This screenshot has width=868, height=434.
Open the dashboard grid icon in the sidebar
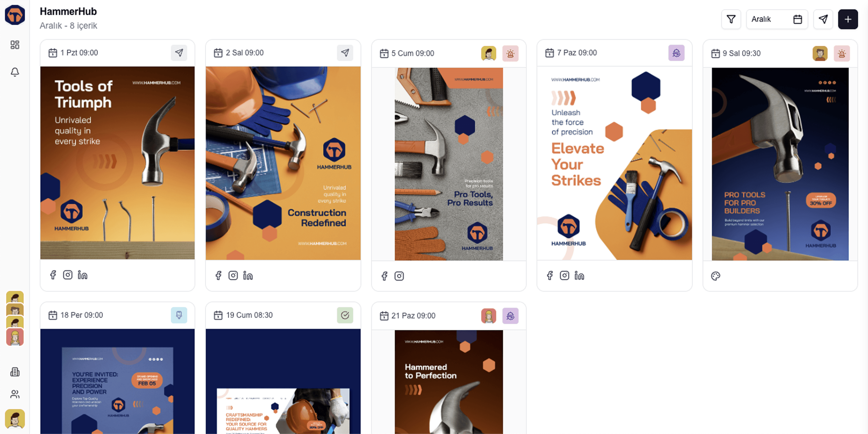coord(15,45)
